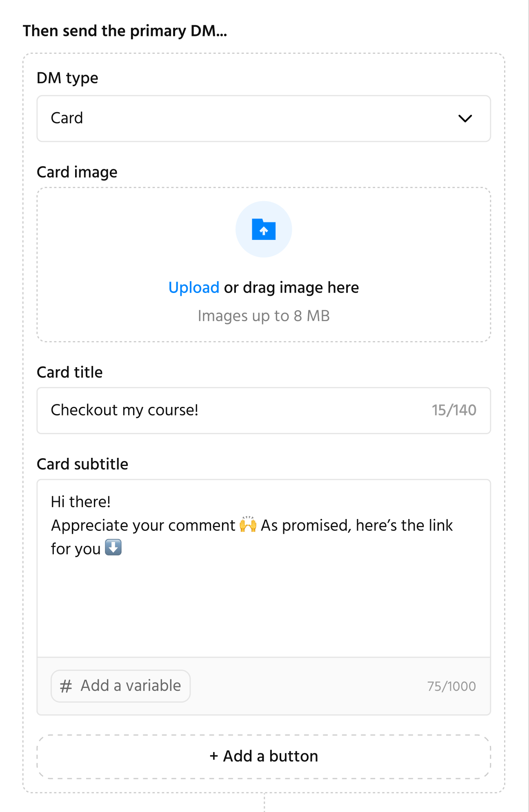The image size is (529, 812).
Task: Click the 'Add a button' dashed button
Action: click(x=264, y=757)
